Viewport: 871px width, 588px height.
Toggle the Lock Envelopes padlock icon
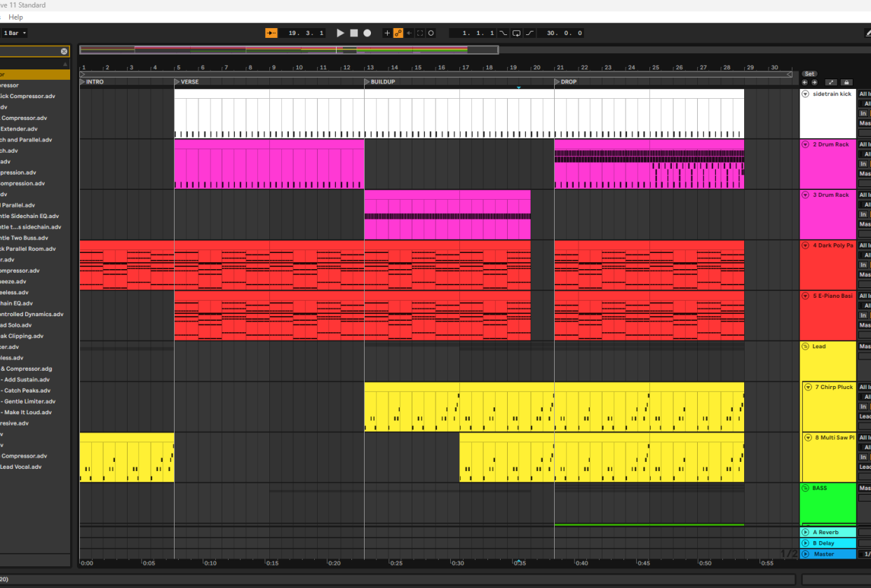coord(846,82)
